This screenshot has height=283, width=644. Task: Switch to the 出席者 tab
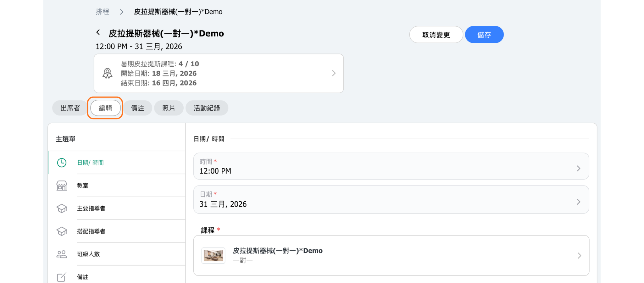coord(70,108)
